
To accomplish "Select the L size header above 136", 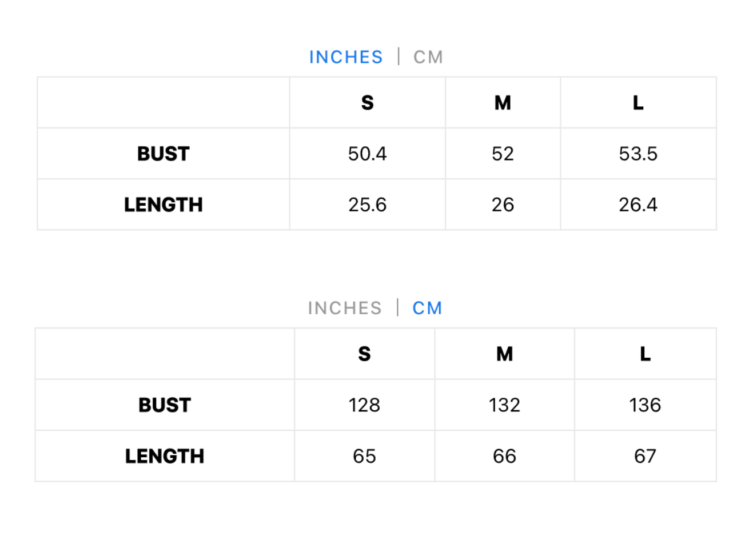I will [645, 354].
